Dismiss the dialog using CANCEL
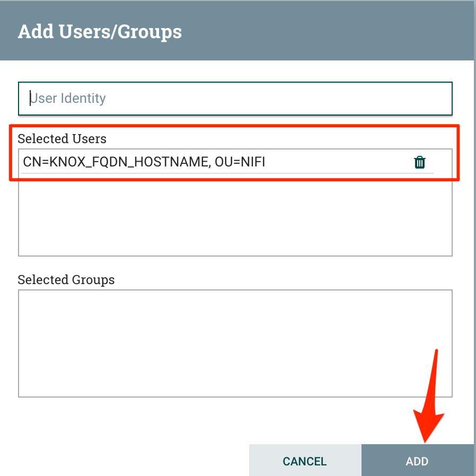This screenshot has height=476, width=476. [305, 461]
